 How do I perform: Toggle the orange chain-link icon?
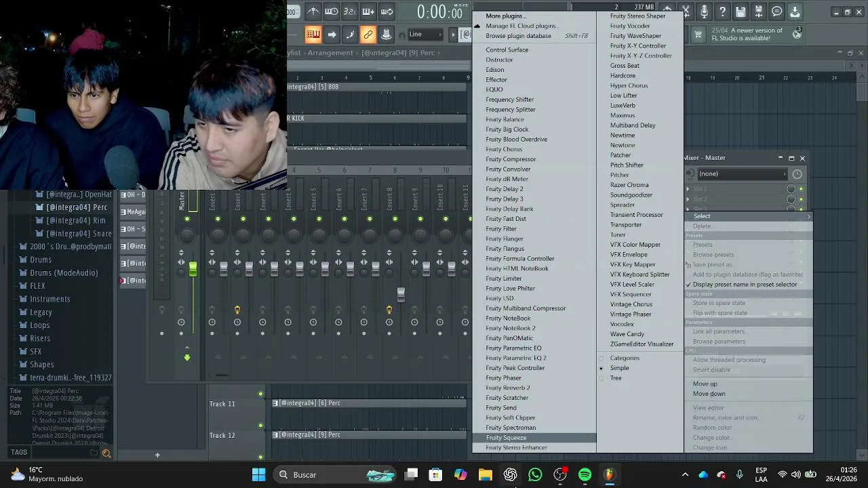point(368,35)
